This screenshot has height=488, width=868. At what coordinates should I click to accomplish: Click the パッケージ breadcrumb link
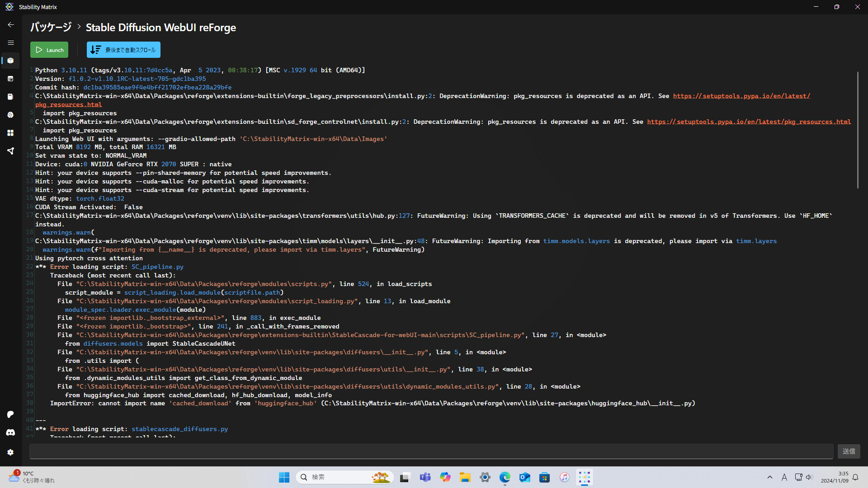[51, 27]
